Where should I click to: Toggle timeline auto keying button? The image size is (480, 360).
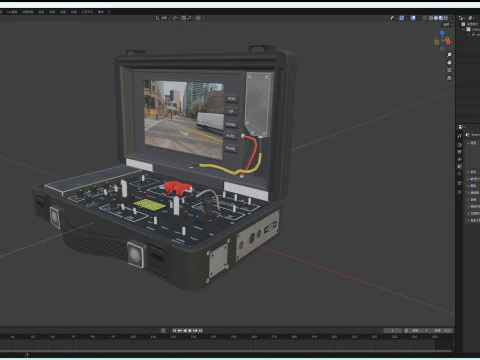[x=163, y=331]
